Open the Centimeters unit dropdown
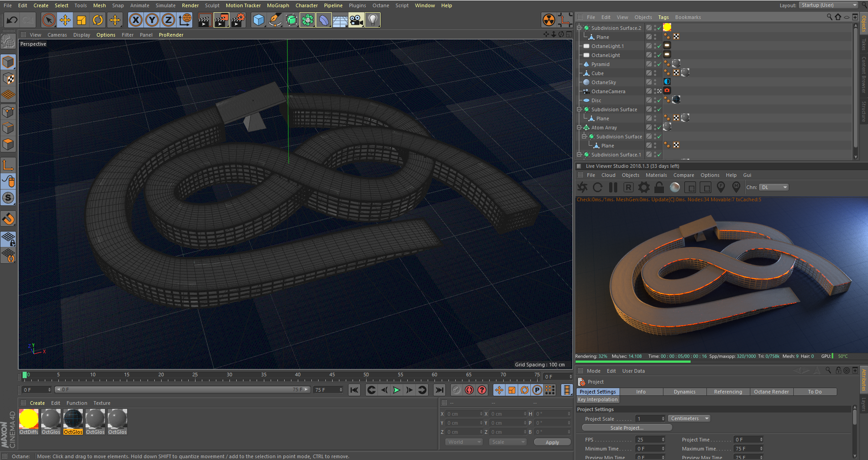 (x=689, y=418)
